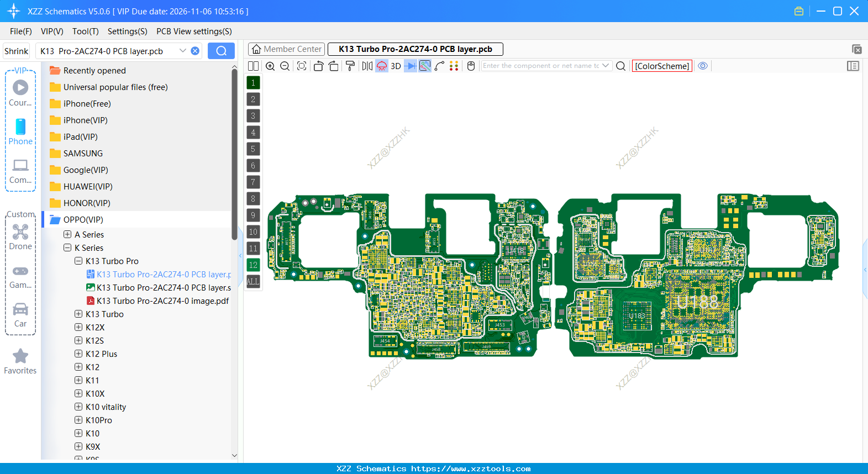868x474 pixels.
Task: Toggle the eye visibility icon
Action: tap(703, 66)
